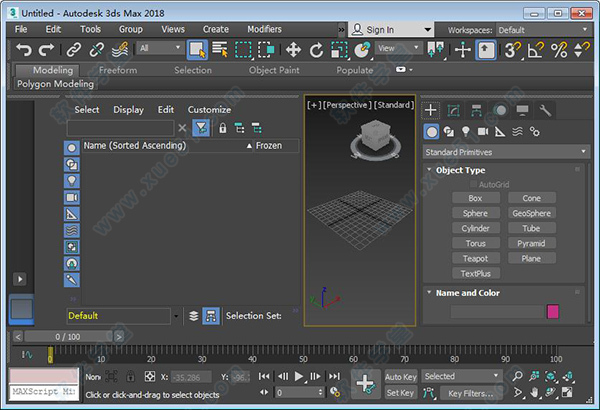
Task: Toggle 3D Snaps icon
Action: coord(512,50)
